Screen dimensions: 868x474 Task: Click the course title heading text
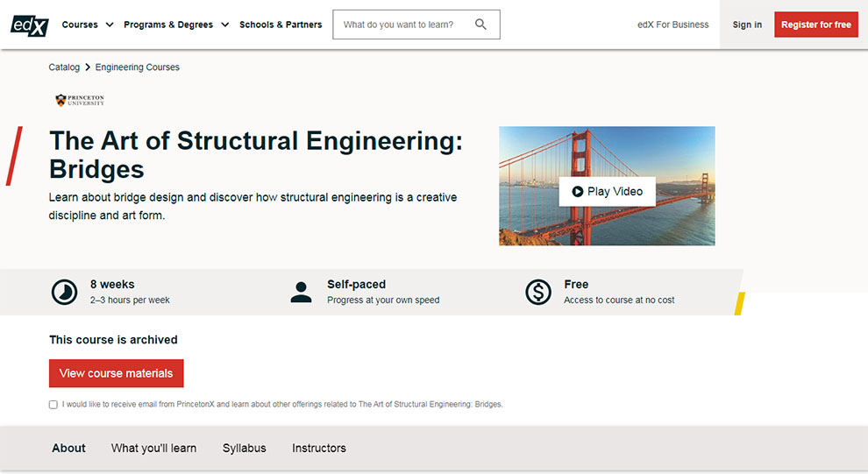pos(256,155)
